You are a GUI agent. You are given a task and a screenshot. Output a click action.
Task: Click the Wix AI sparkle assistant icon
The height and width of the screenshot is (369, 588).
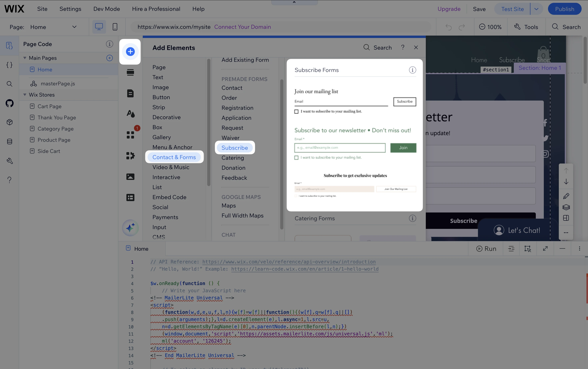pos(130,228)
